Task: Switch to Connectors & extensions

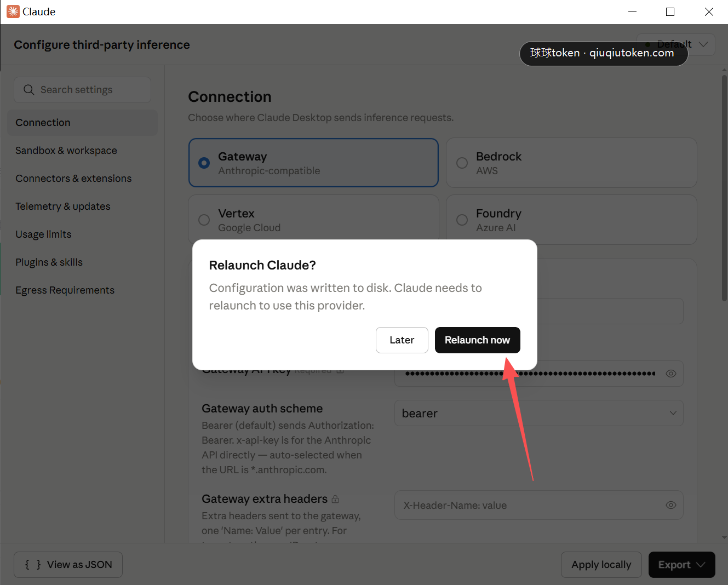Action: point(82,179)
